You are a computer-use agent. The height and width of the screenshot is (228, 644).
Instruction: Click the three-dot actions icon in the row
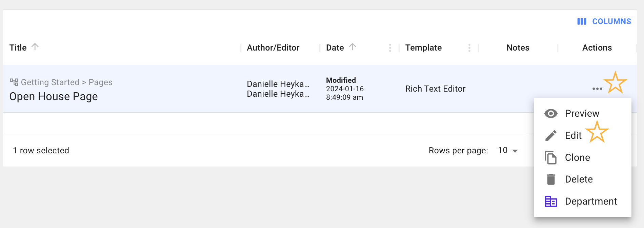[597, 89]
